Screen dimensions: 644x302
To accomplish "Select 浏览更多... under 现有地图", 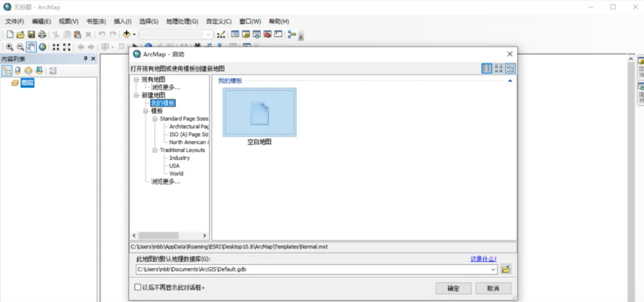I will [165, 88].
